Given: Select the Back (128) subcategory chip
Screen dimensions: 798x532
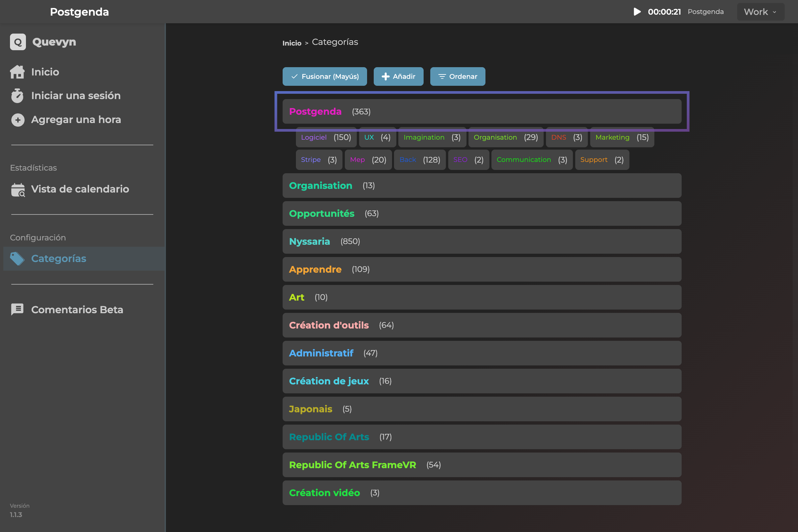Looking at the screenshot, I should (420, 160).
